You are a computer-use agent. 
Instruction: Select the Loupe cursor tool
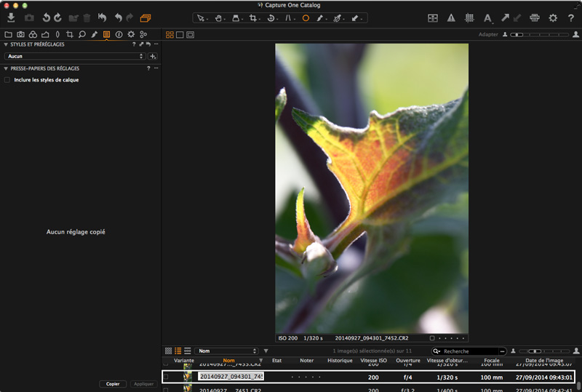click(x=236, y=17)
